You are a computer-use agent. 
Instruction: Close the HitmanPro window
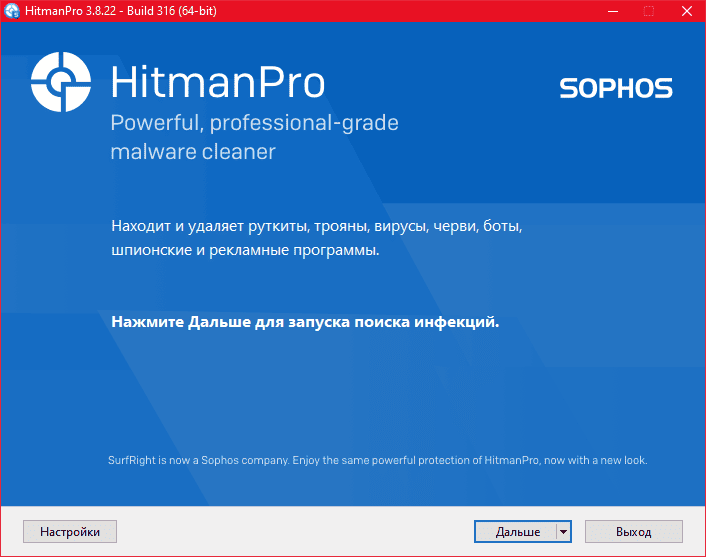point(687,11)
